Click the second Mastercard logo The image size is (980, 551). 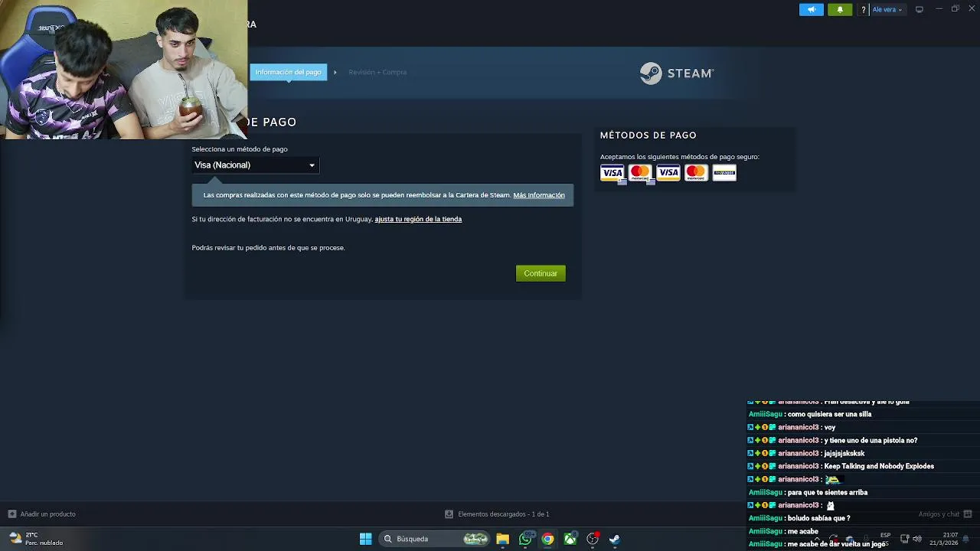(x=696, y=173)
